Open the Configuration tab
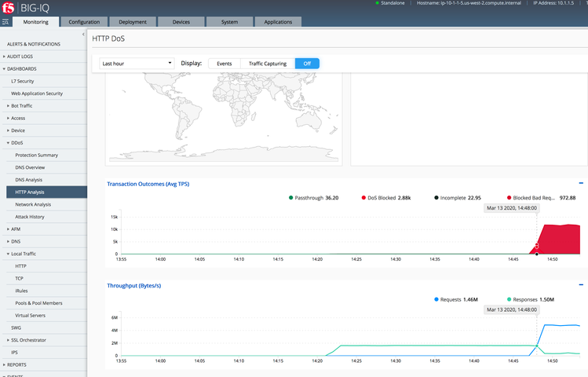This screenshot has width=588, height=377. pyautogui.click(x=84, y=22)
